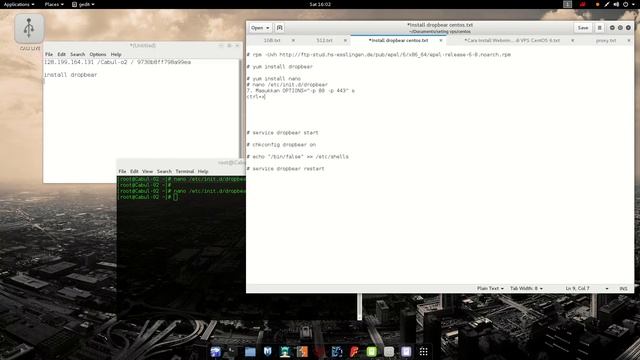Open Options menu in the Untitled editor window
Screen dimensions: 640x360
(x=98, y=54)
